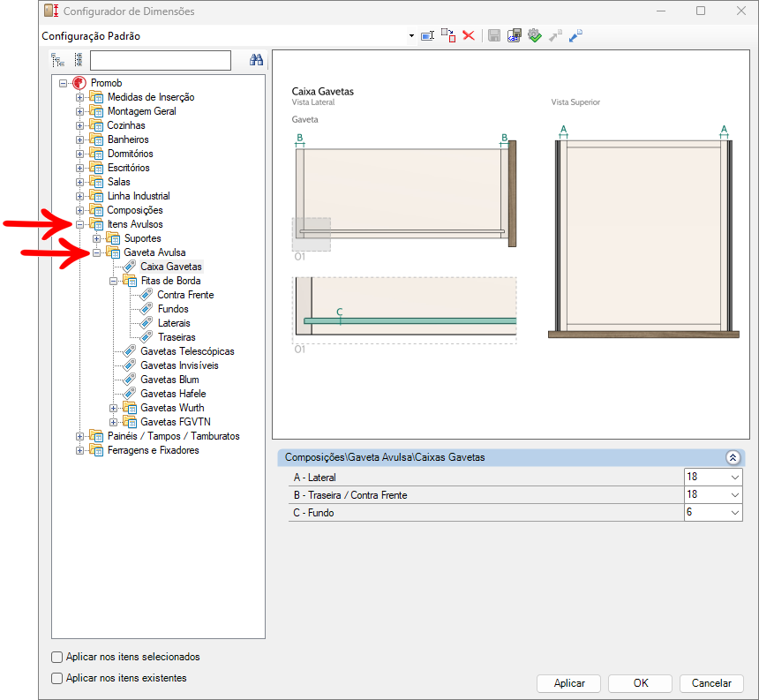The height and width of the screenshot is (700, 759).
Task: Click the binoculars search icon
Action: [256, 60]
